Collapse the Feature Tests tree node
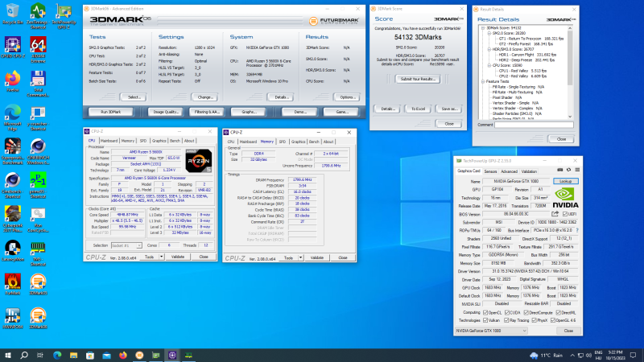 (483, 81)
